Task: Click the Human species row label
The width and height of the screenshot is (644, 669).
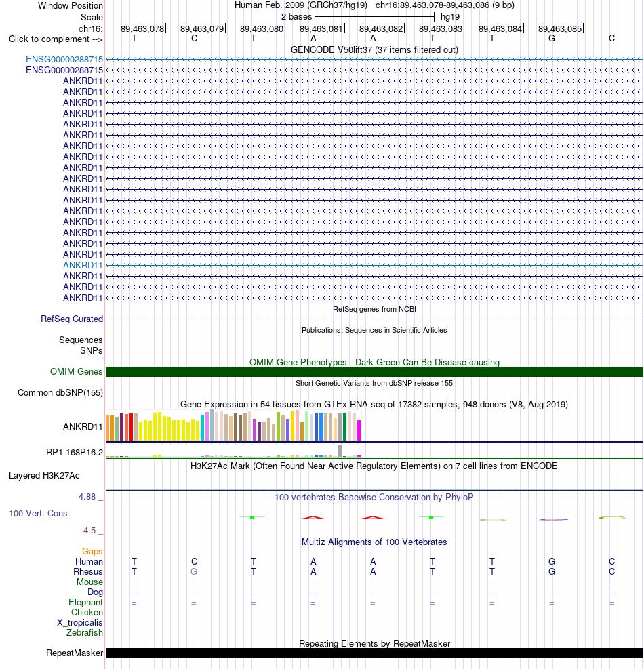Action: (89, 562)
